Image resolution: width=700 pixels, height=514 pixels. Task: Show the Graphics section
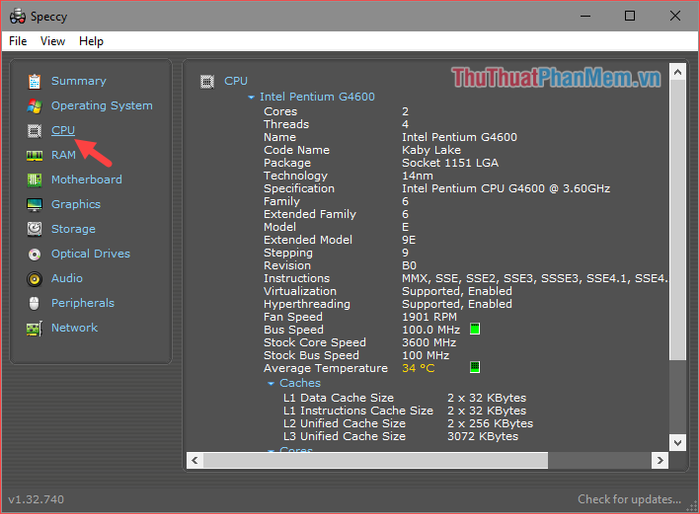(76, 205)
